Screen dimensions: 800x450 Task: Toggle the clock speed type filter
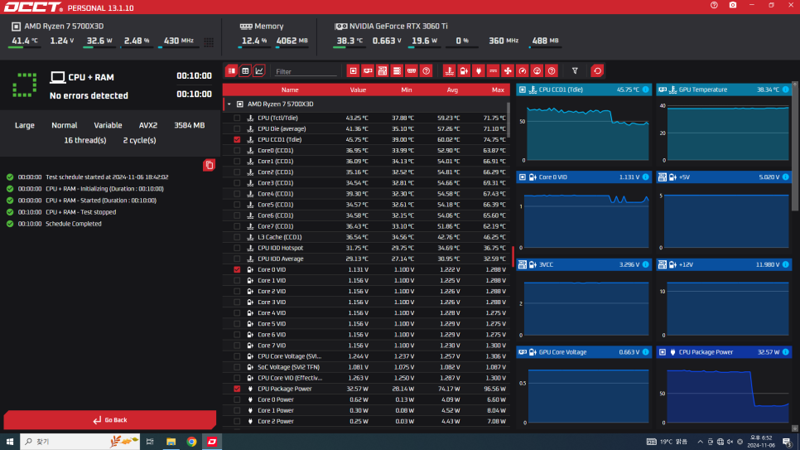pos(522,71)
